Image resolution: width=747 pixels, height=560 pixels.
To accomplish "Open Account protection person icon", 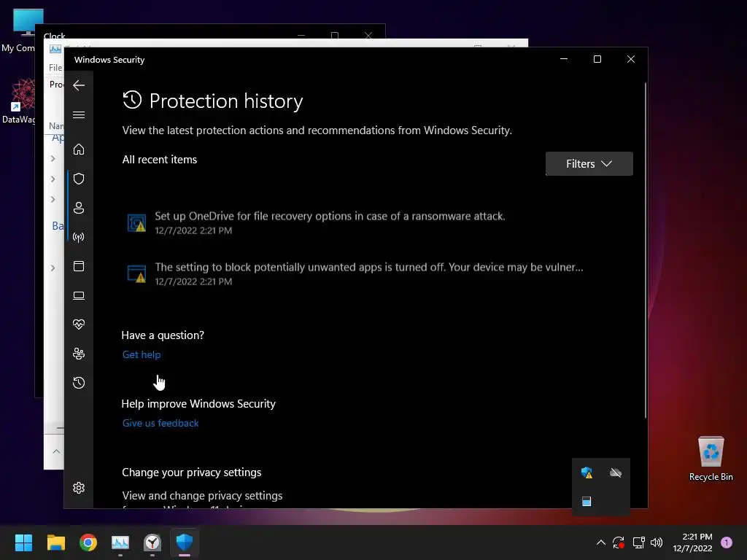I will (x=79, y=208).
